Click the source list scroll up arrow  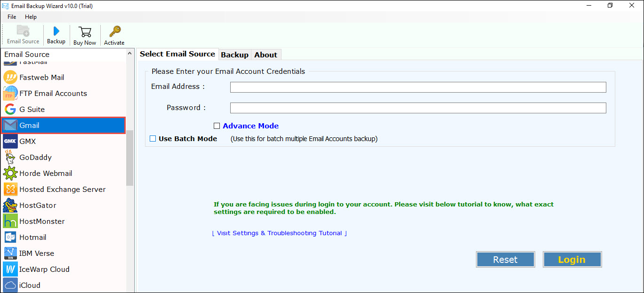pos(130,54)
